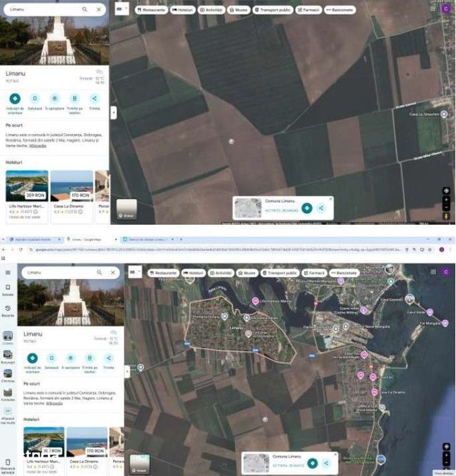
Task: Open the Chrome profile avatar in the toolbar
Action: 442,249
